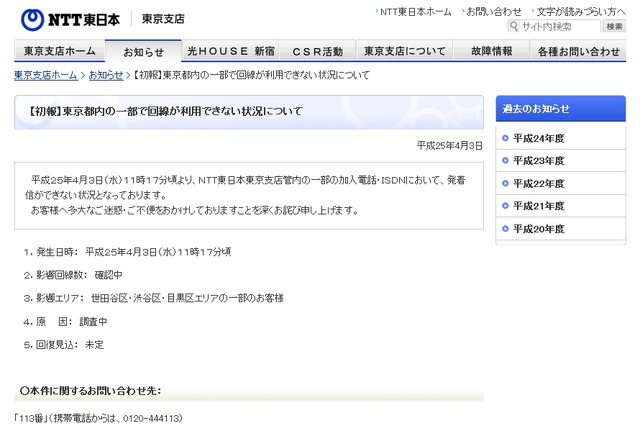
Task: Open the お問い合わせ header link
Action: pyautogui.click(x=494, y=12)
